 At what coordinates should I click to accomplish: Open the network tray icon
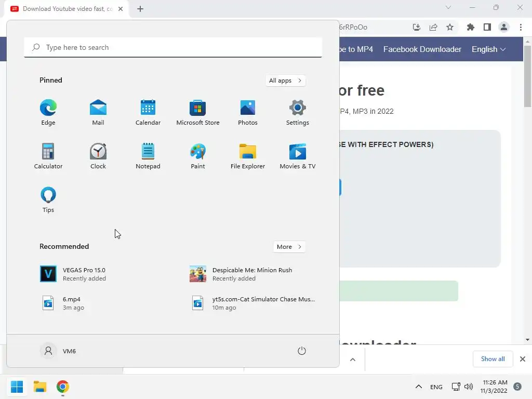tap(456, 387)
